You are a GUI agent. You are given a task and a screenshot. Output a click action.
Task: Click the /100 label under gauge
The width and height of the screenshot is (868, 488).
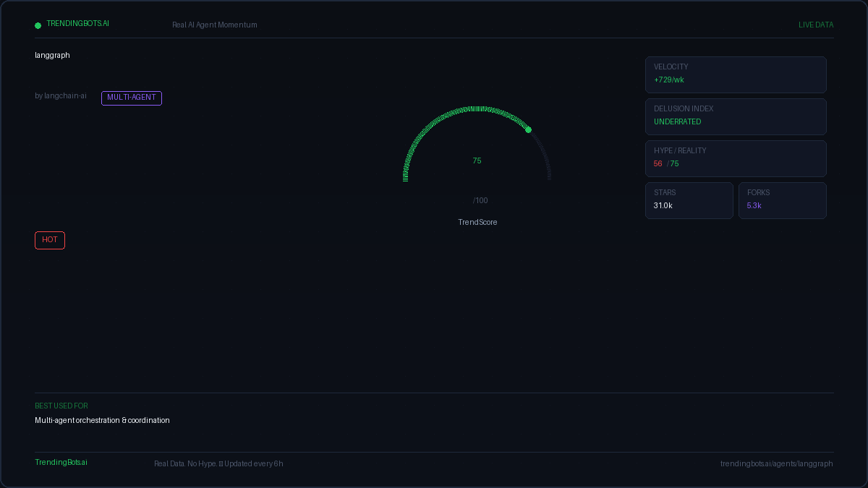(x=480, y=200)
